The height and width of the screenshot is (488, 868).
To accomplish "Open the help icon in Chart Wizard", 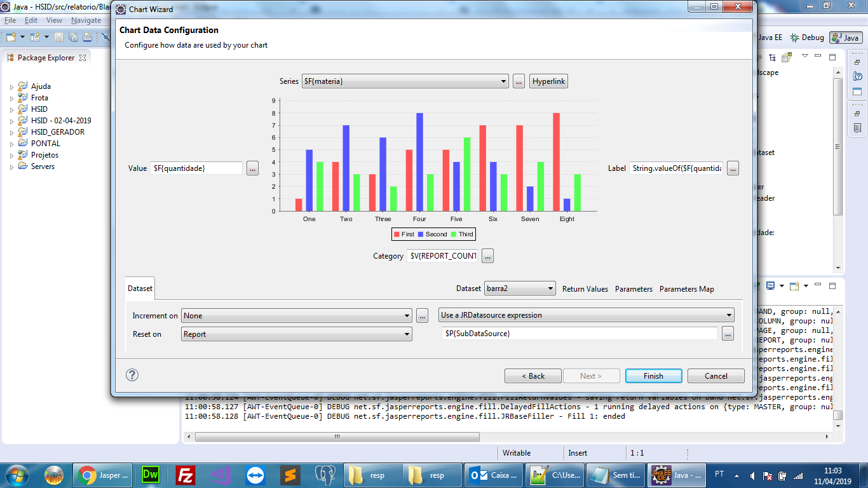I will tap(132, 375).
